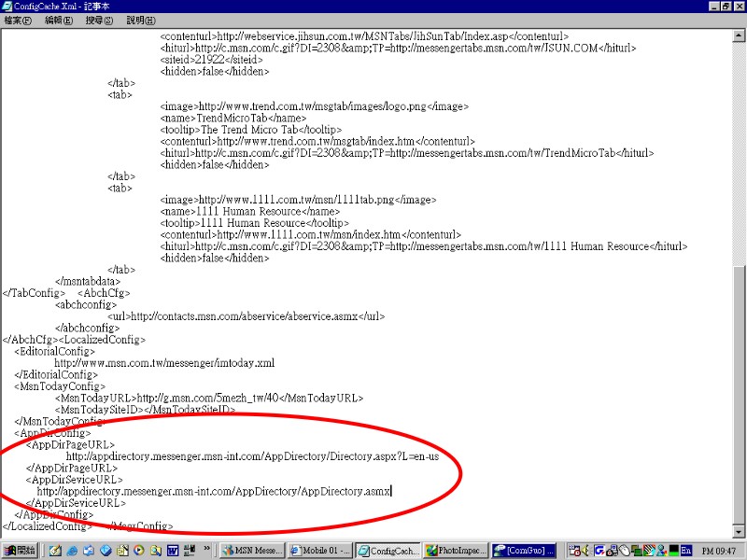Click the 'The Trend Micro Tab' tooltip line

click(x=251, y=130)
